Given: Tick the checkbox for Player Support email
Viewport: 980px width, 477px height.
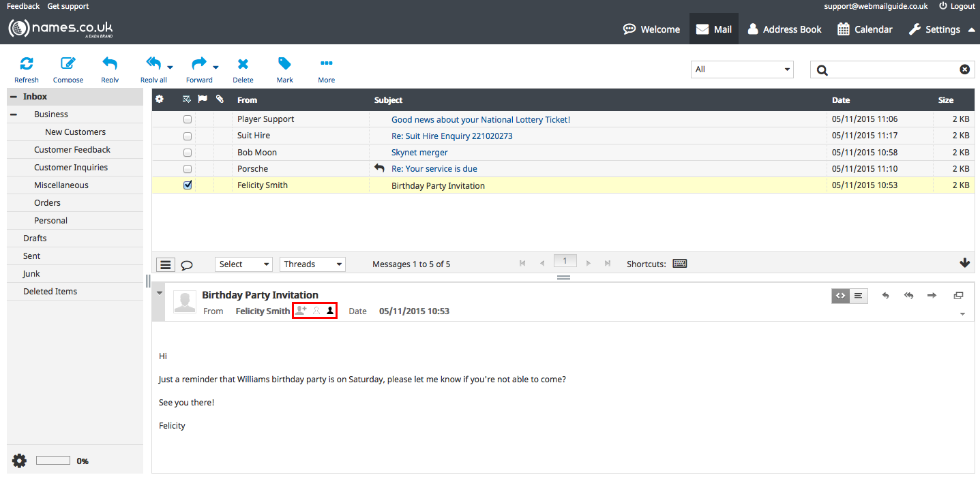Looking at the screenshot, I should [188, 119].
